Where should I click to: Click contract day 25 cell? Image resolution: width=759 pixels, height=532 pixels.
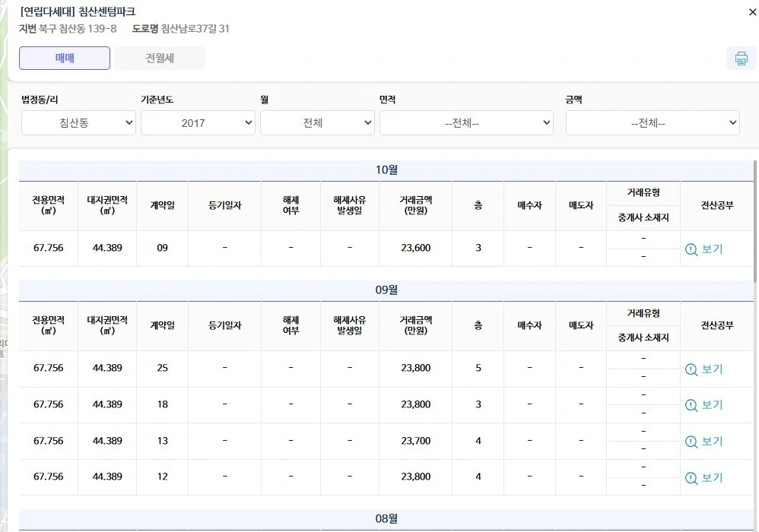click(x=162, y=368)
